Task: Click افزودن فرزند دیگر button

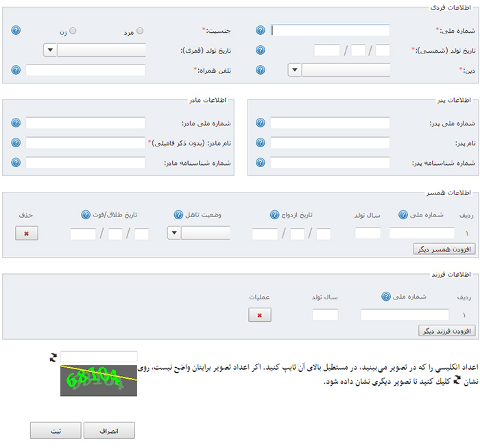Action: tap(447, 331)
